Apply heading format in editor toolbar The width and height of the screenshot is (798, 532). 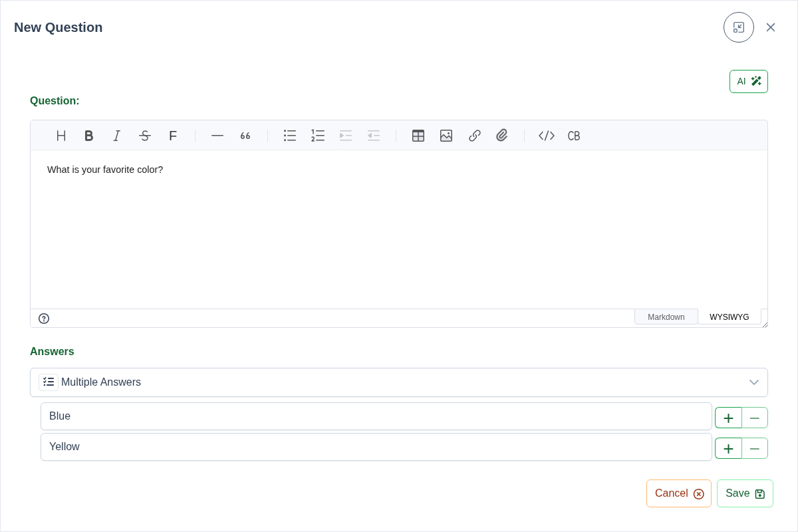[x=61, y=136]
